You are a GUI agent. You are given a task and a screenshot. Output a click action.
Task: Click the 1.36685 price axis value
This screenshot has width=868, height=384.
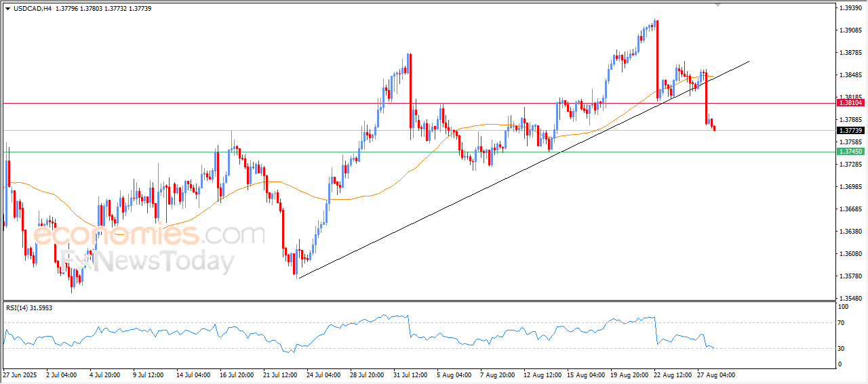(850, 209)
